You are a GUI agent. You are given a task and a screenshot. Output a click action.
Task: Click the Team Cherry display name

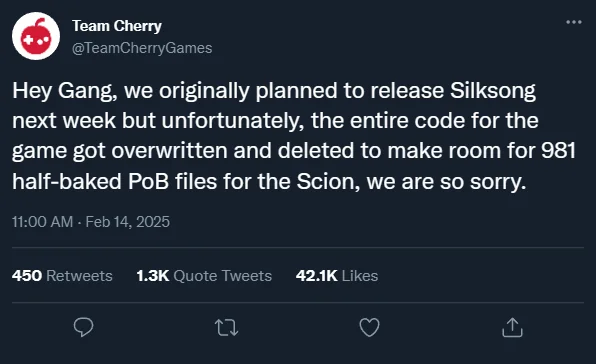pyautogui.click(x=117, y=26)
